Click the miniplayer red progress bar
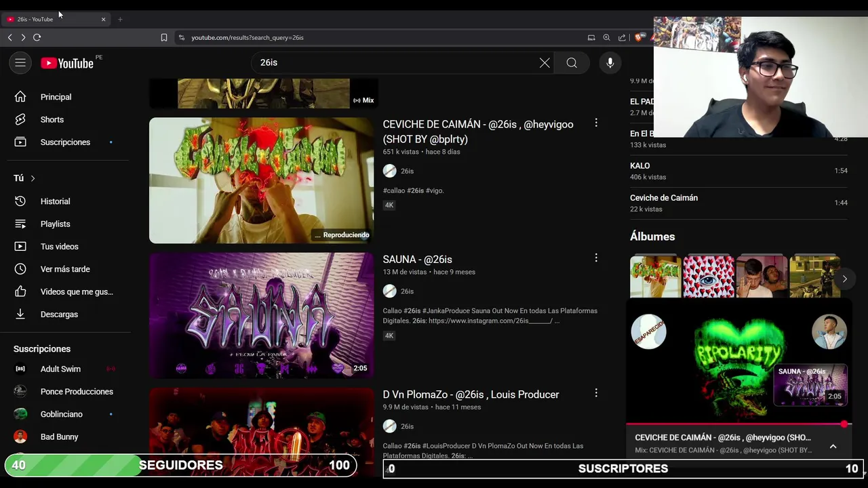 [738, 424]
